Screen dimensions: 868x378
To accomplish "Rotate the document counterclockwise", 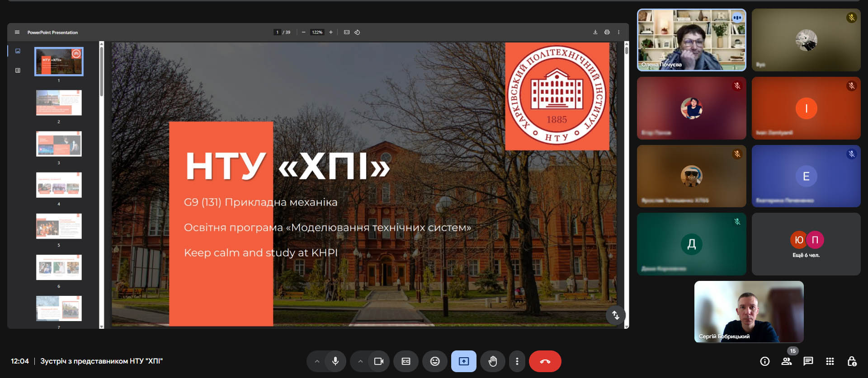I will pos(357,32).
